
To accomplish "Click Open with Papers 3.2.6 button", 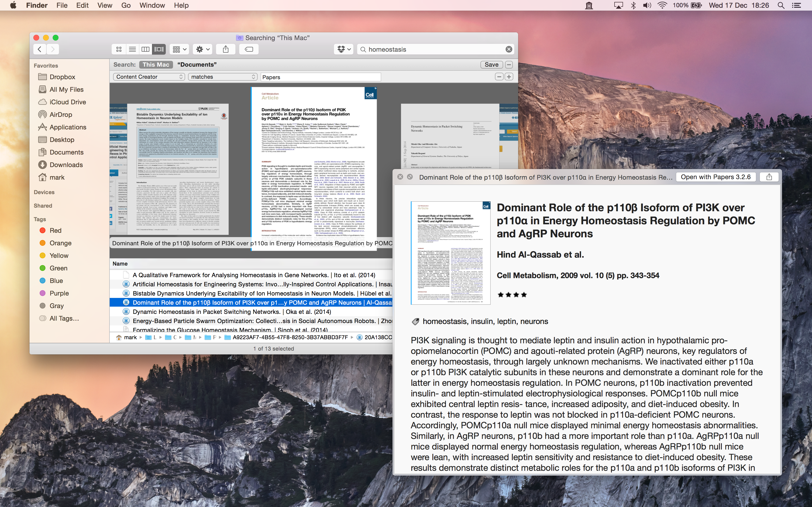I will (715, 177).
